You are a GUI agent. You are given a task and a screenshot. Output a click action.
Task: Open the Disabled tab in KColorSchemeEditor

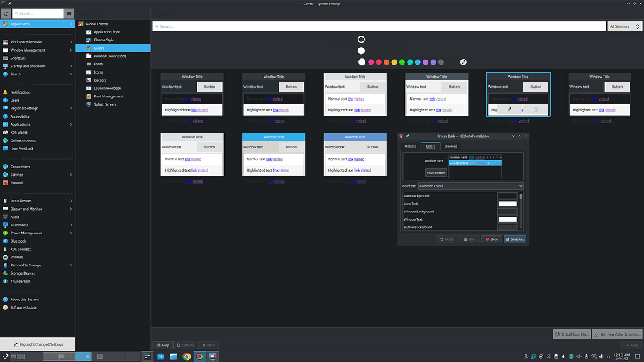(451, 146)
